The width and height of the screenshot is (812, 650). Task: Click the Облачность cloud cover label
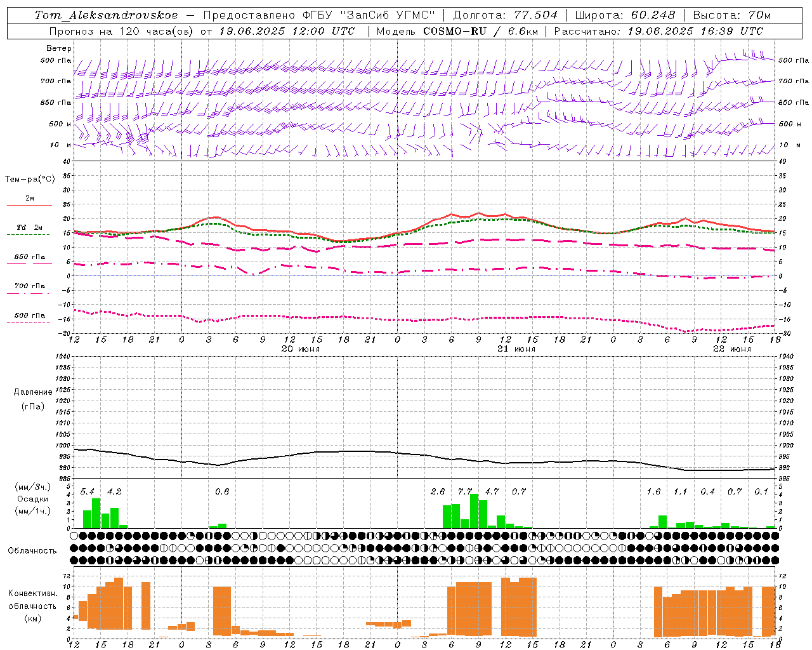[32, 550]
